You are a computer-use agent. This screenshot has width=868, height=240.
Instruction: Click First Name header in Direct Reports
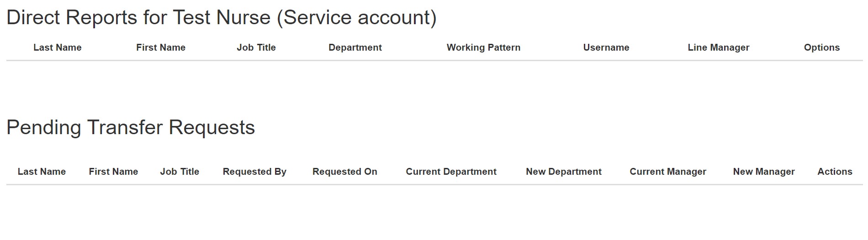[x=161, y=47]
